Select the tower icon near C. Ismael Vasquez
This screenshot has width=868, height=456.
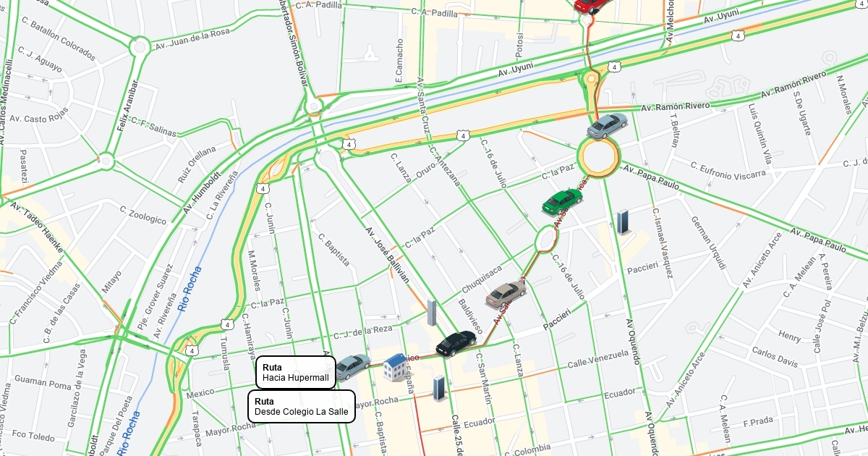[x=623, y=222]
